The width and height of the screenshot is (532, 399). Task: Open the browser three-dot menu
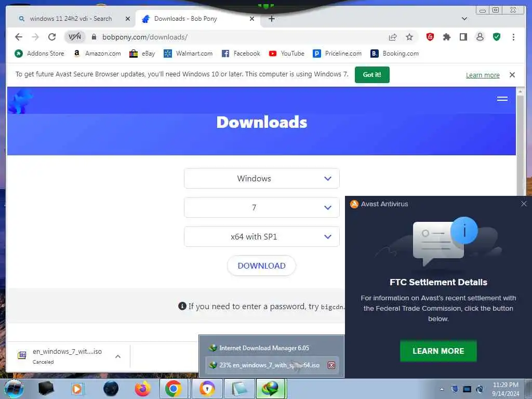coord(513,37)
